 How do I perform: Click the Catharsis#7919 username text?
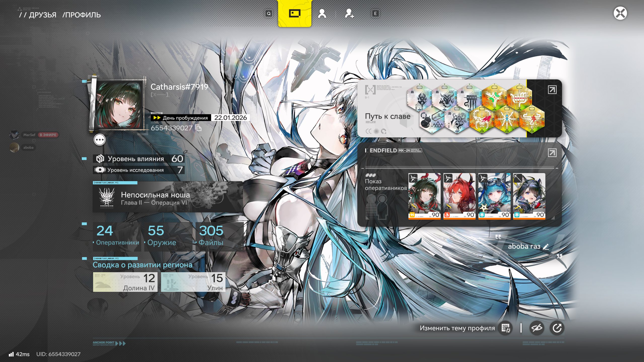[179, 87]
